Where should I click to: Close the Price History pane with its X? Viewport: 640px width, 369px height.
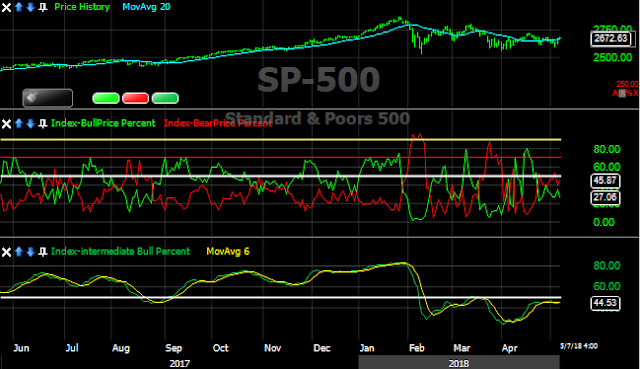point(6,7)
